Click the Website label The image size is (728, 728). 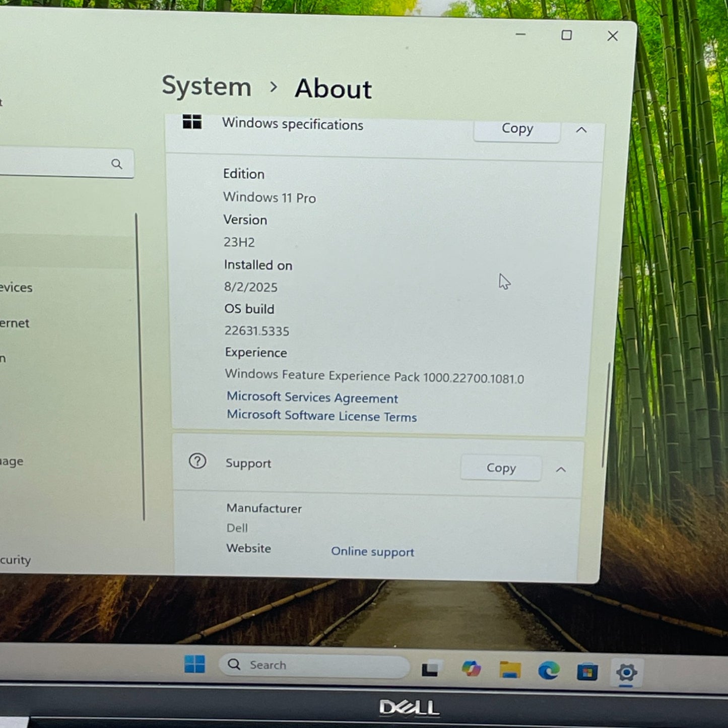coord(248,548)
